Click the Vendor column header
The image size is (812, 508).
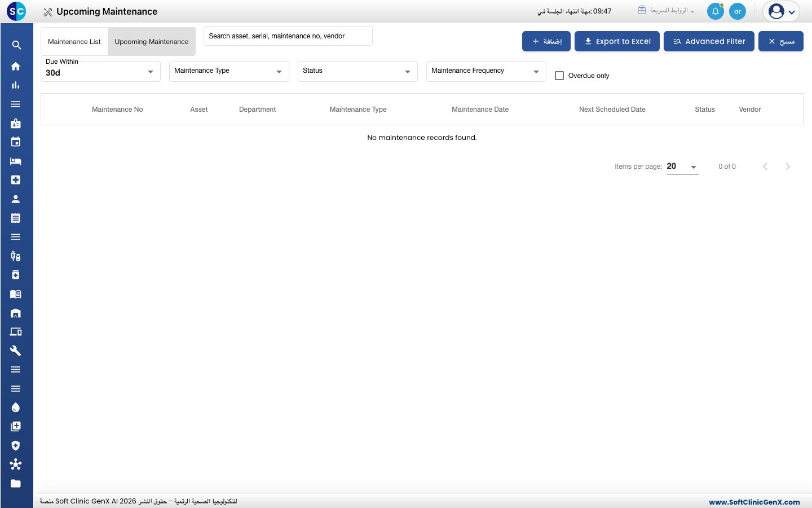tap(750, 110)
